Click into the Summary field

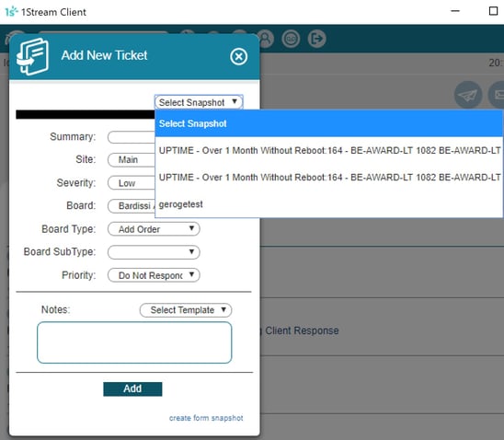132,137
